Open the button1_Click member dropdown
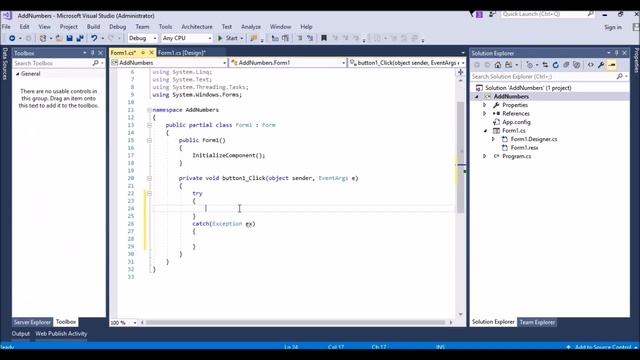Image resolution: width=640 pixels, height=360 pixels. (407, 63)
